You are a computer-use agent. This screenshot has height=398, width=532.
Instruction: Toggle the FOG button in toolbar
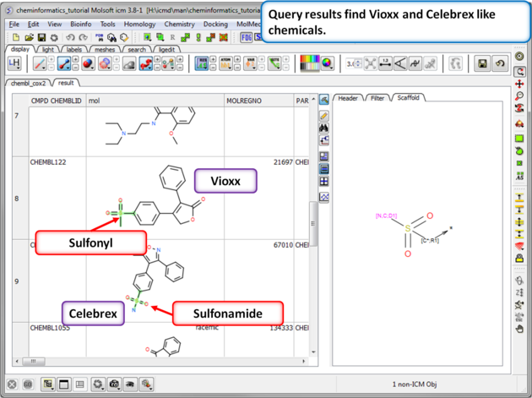pos(247,38)
